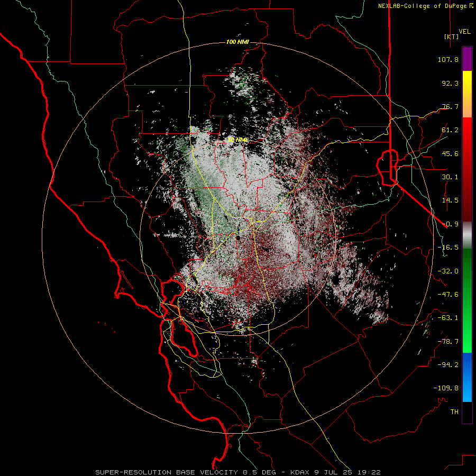Screen dimensions: 476x476
Task: Select the -47.6 velocity scale value
Action: [448, 295]
